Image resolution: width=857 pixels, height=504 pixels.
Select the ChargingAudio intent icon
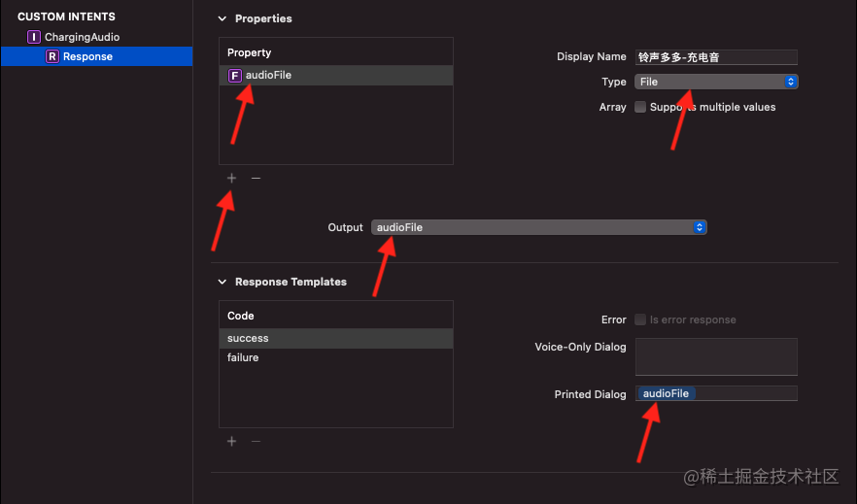pos(34,37)
